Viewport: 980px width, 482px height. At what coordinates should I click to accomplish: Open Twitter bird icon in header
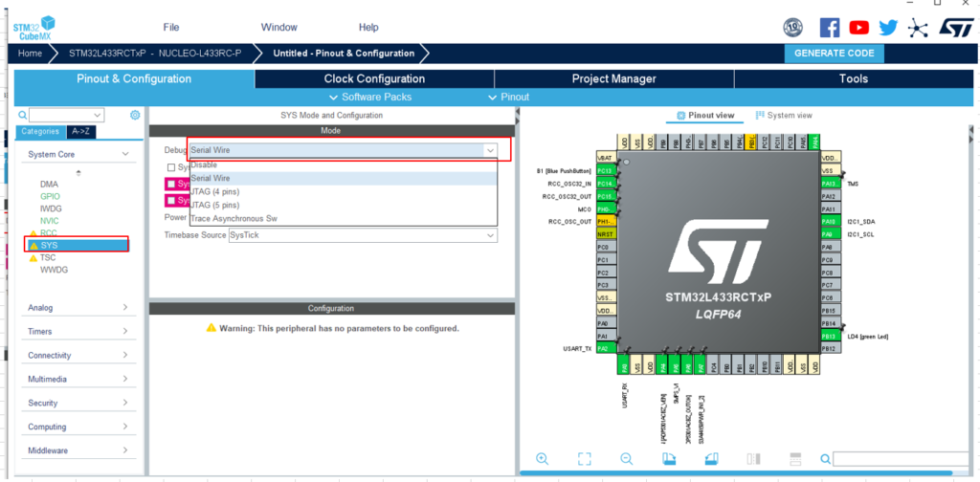[x=888, y=28]
